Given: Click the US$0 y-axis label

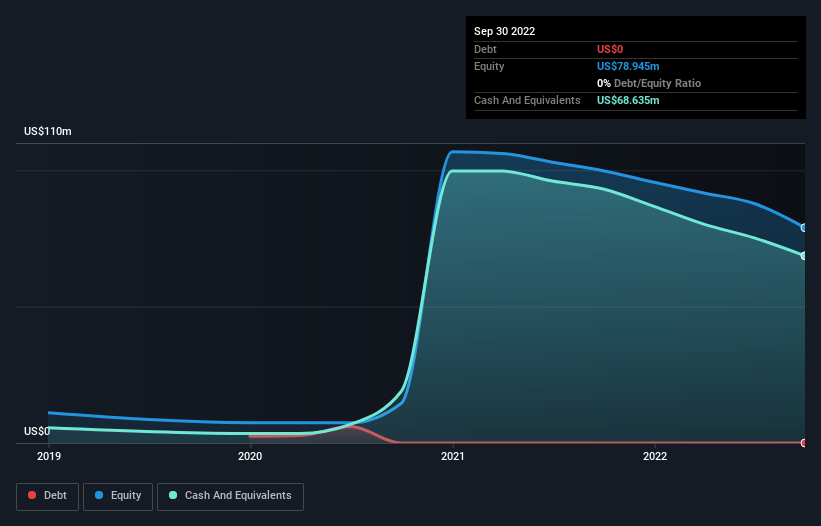Looking at the screenshot, I should click(x=37, y=431).
